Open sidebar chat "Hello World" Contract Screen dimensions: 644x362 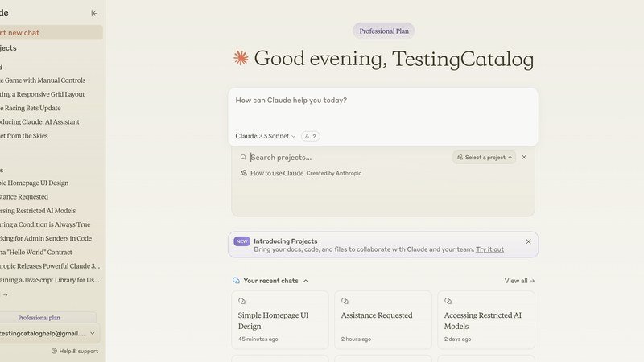pos(36,253)
